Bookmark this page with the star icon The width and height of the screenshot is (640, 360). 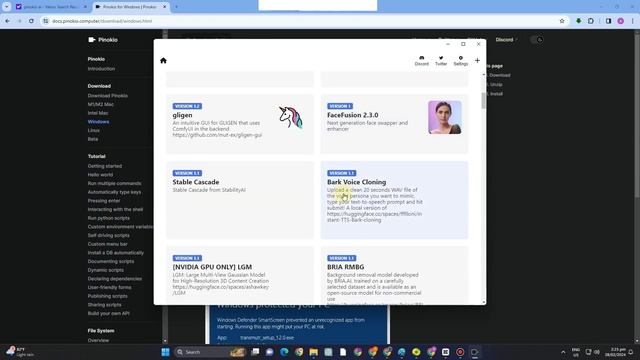coord(562,21)
